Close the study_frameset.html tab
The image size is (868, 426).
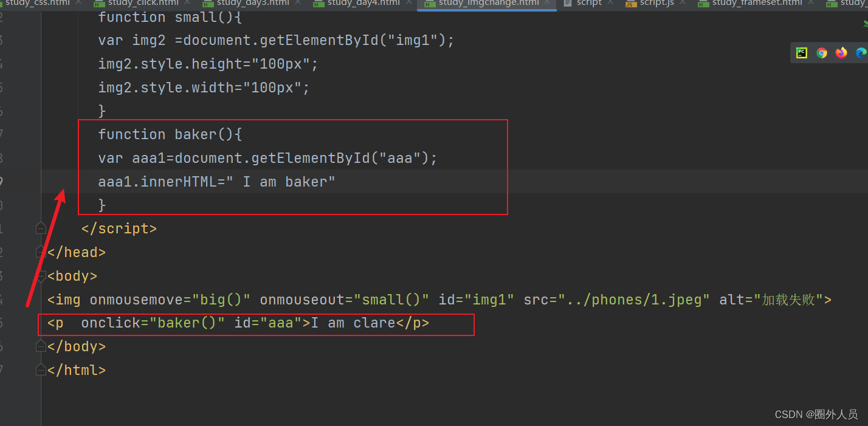point(812,3)
